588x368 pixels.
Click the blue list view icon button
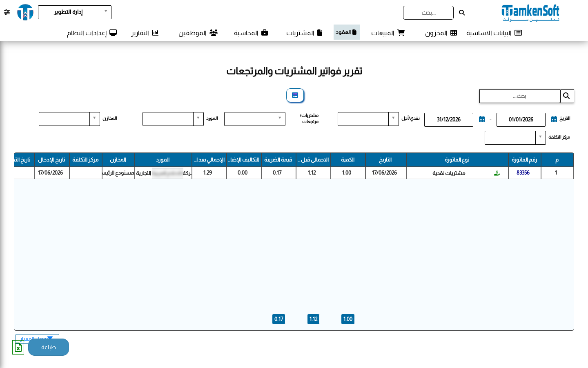[x=295, y=95]
